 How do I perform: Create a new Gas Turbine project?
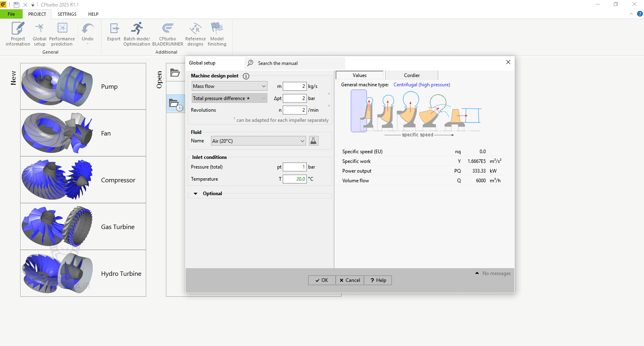click(83, 227)
